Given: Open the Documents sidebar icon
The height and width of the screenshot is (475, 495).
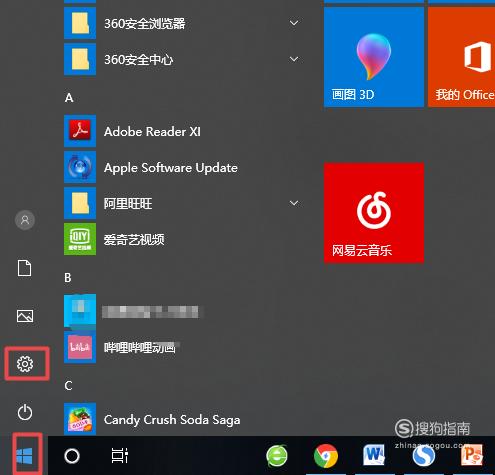Looking at the screenshot, I should (x=25, y=268).
